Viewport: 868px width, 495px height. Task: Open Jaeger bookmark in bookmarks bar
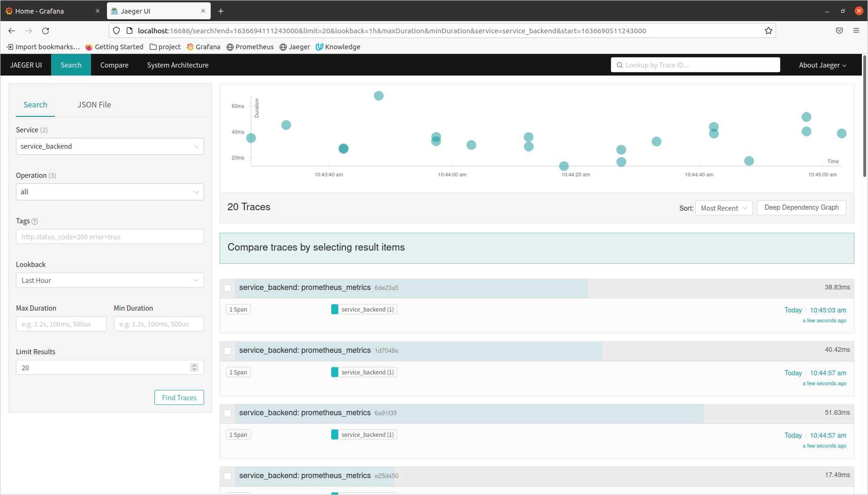tap(295, 47)
